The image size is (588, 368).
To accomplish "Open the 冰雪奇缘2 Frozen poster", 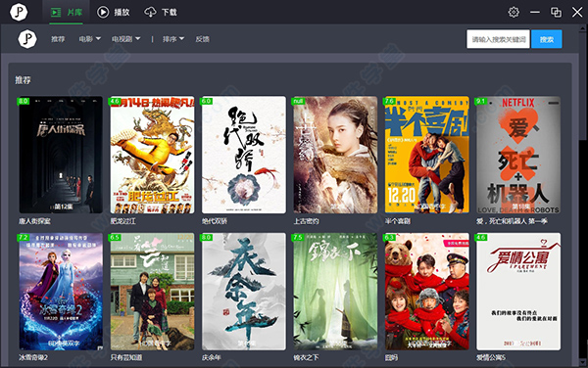I will (x=61, y=292).
